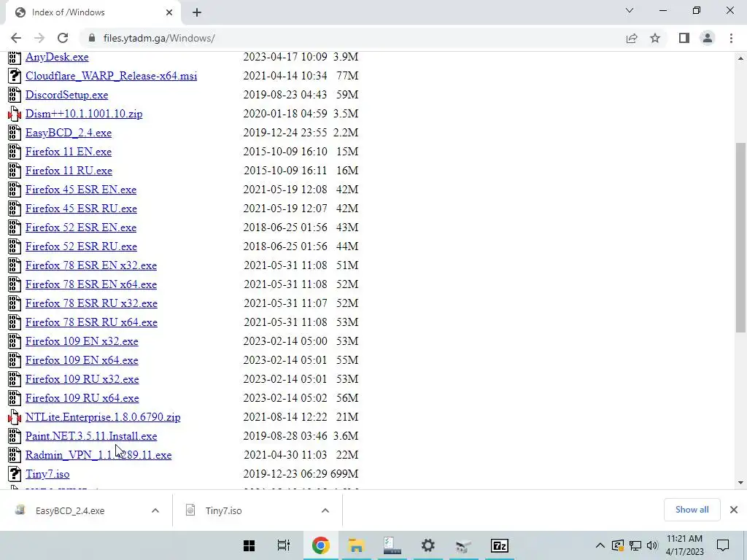Open Task View from taskbar

(284, 545)
